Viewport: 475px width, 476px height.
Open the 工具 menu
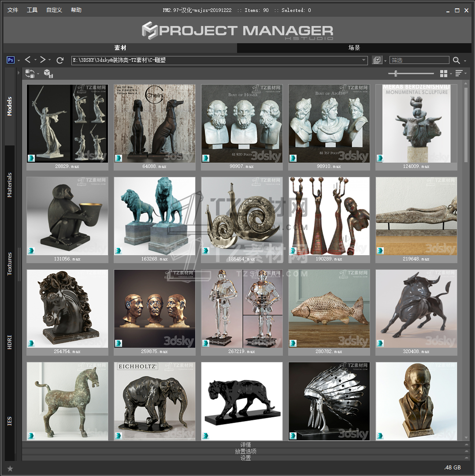pyautogui.click(x=32, y=10)
